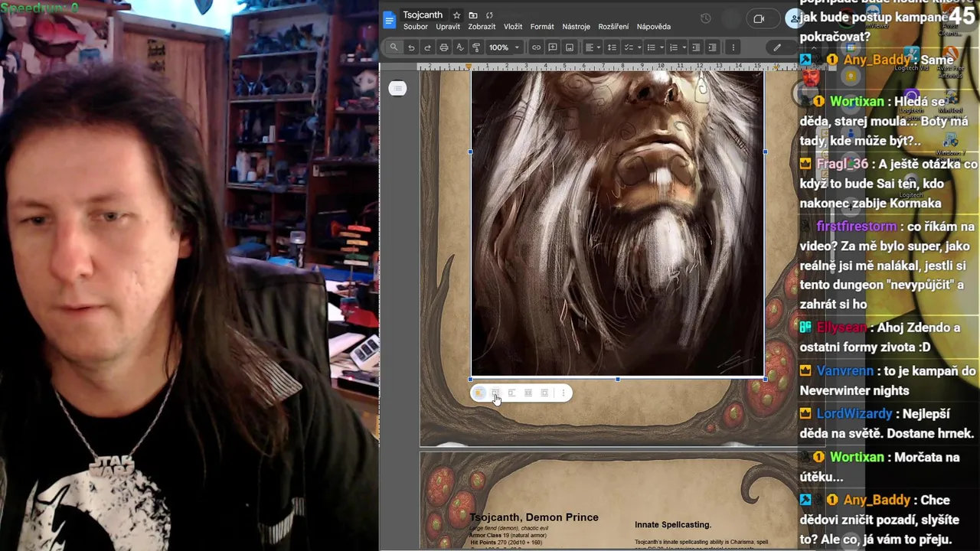Viewport: 980px width, 551px height.
Task: Redo the last undone action
Action: (427, 47)
